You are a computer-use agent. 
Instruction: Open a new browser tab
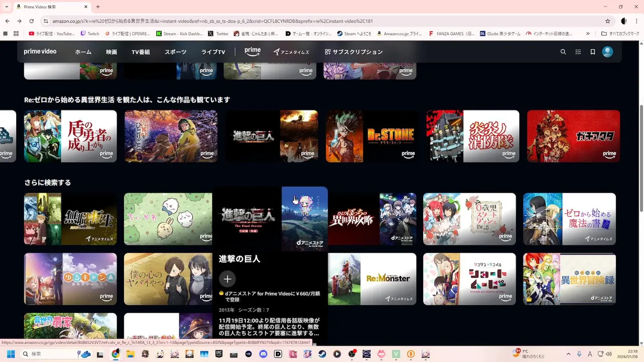[98, 7]
